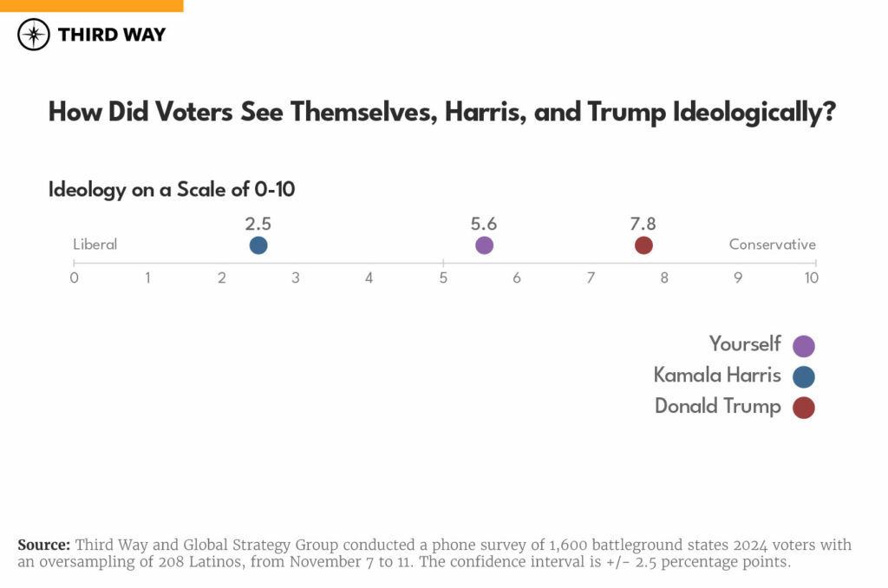The height and width of the screenshot is (588, 888).
Task: Click the Kamala Harris legend label
Action: 717,375
